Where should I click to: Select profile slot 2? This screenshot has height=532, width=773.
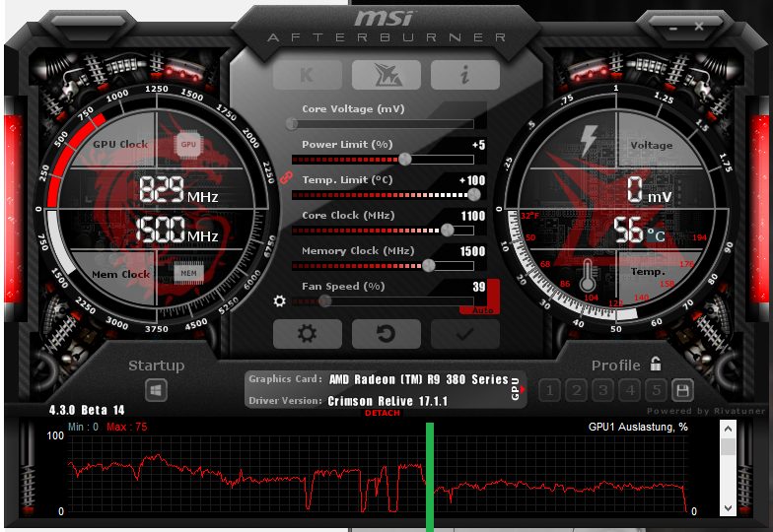pos(576,390)
